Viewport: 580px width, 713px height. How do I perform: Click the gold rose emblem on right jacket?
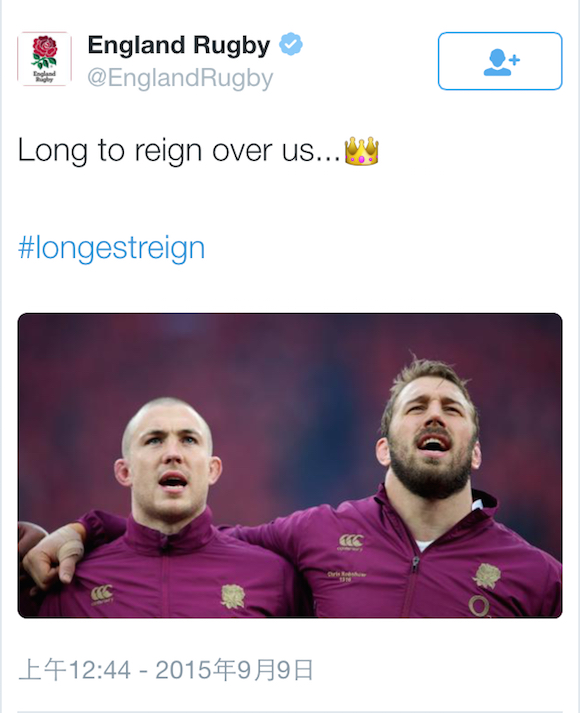(x=487, y=575)
